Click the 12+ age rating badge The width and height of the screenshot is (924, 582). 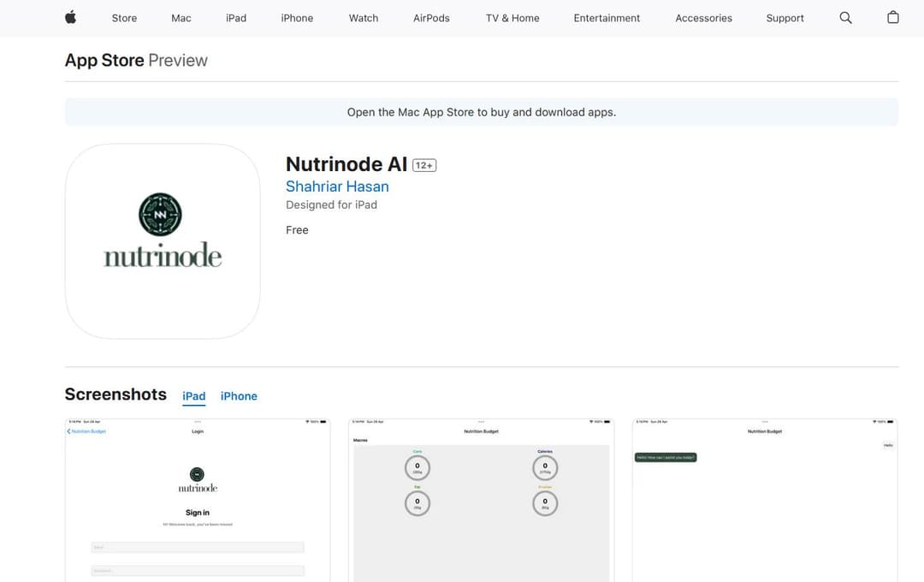[x=424, y=166]
